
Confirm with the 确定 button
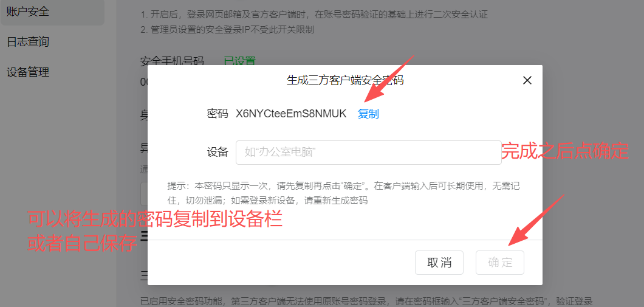500,263
